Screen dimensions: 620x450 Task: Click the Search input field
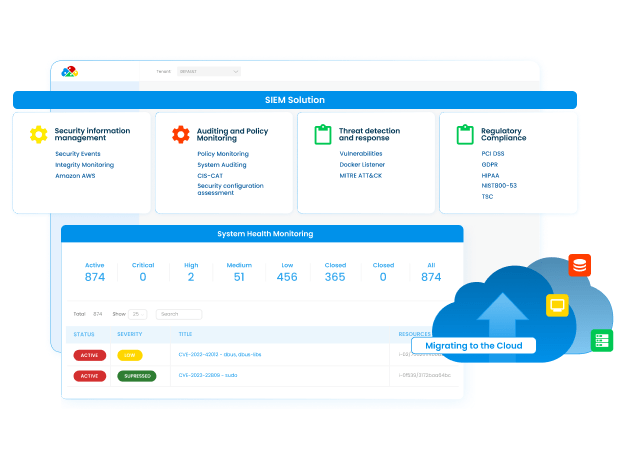[179, 314]
